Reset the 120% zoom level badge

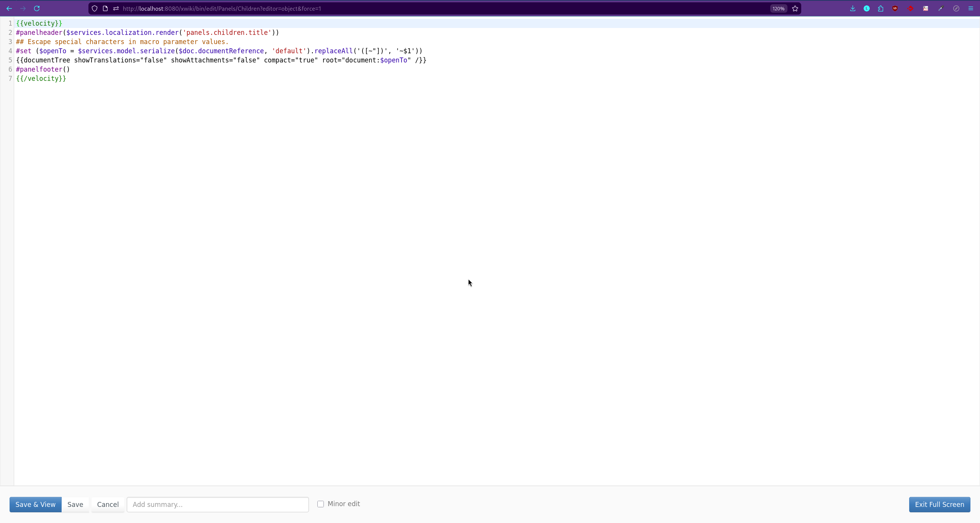(778, 8)
